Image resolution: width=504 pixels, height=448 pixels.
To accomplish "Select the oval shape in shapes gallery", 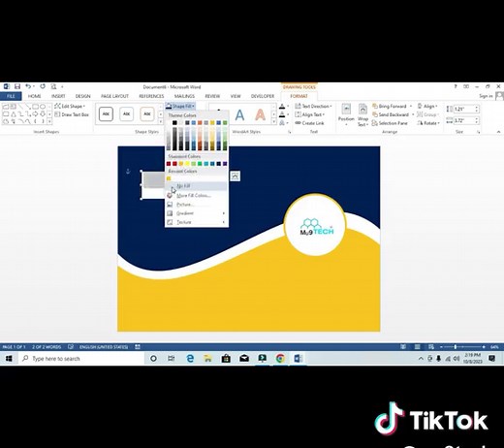I will 43,107.
